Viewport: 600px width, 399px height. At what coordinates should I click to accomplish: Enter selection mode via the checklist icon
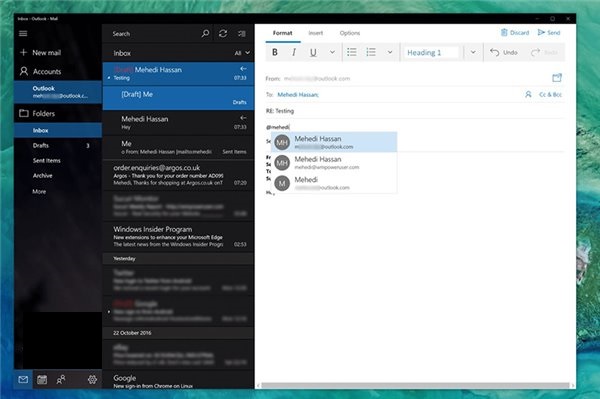[242, 34]
